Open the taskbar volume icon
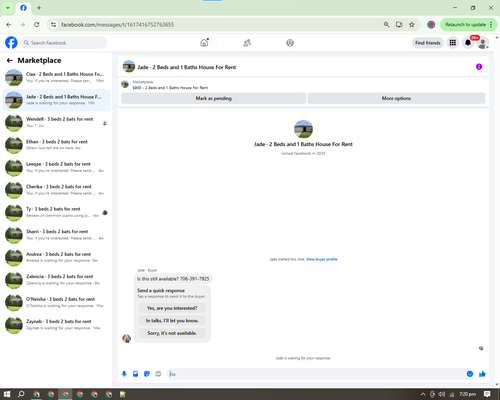The image size is (500, 400). (442, 394)
